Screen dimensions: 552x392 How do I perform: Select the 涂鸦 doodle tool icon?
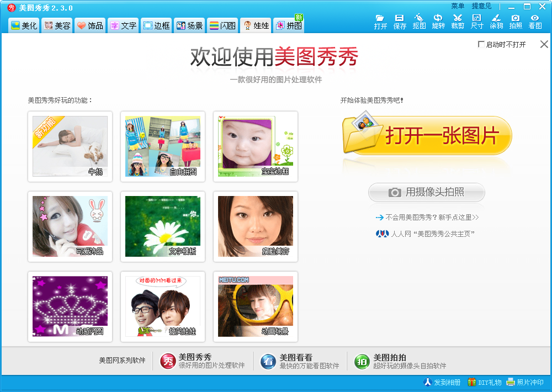[496, 22]
